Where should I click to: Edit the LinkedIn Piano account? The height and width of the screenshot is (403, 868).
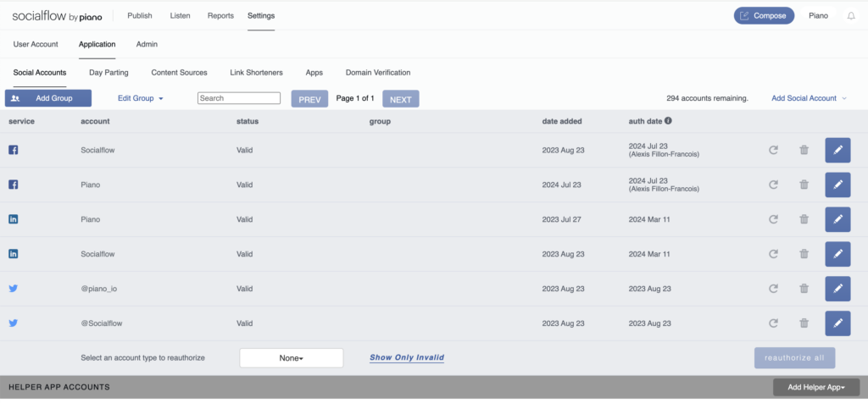tap(837, 219)
